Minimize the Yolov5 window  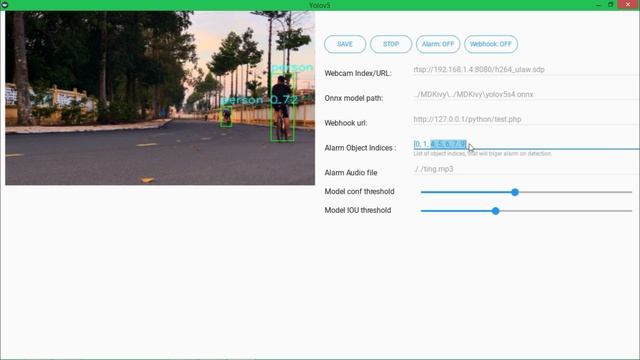coord(598,5)
